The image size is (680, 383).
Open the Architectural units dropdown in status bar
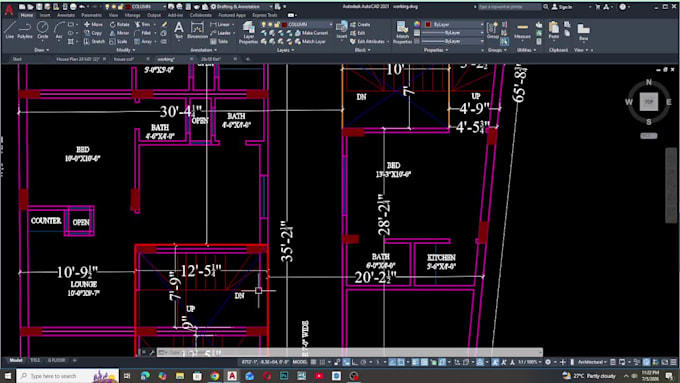click(592, 362)
